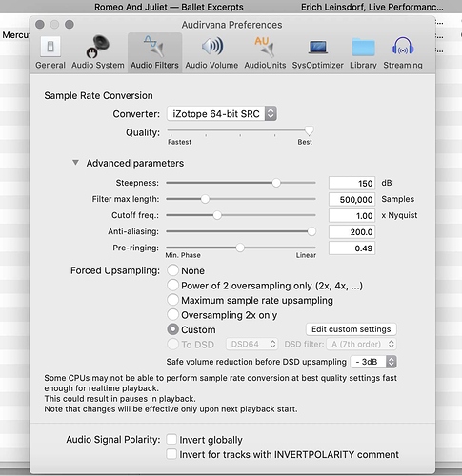Select the Custom upsampling radio button

coord(172,329)
